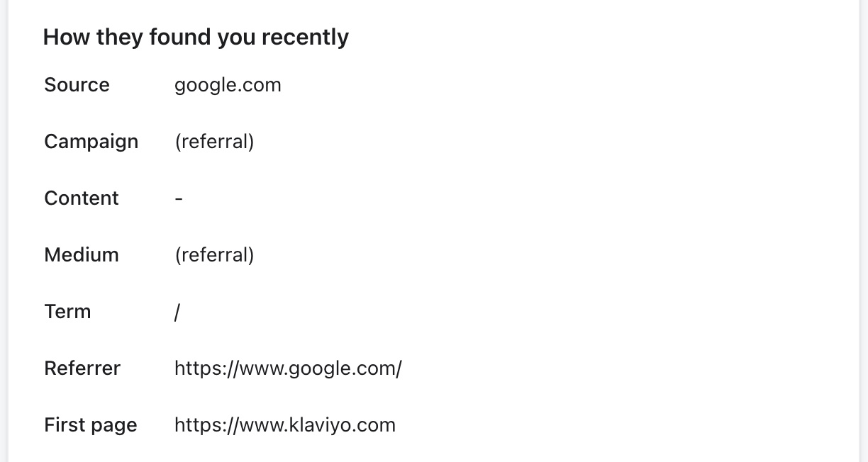Select the Term label
Viewport: 868px width, 462px height.
pyautogui.click(x=67, y=312)
